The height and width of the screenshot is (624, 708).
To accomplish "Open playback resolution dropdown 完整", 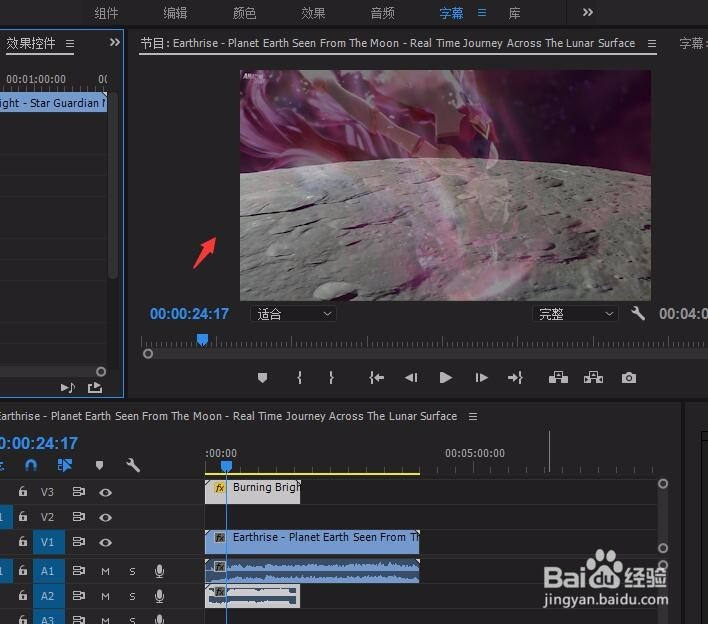I will (x=575, y=313).
